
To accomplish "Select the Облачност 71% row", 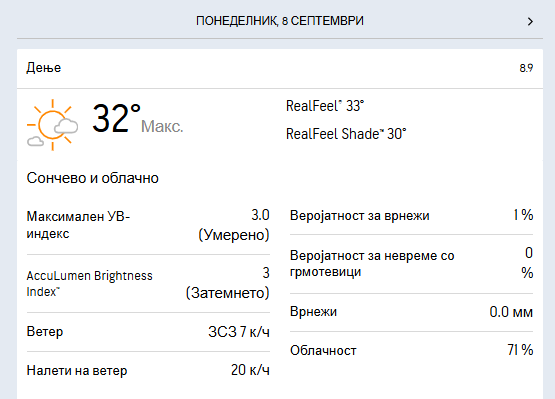I will tap(411, 350).
